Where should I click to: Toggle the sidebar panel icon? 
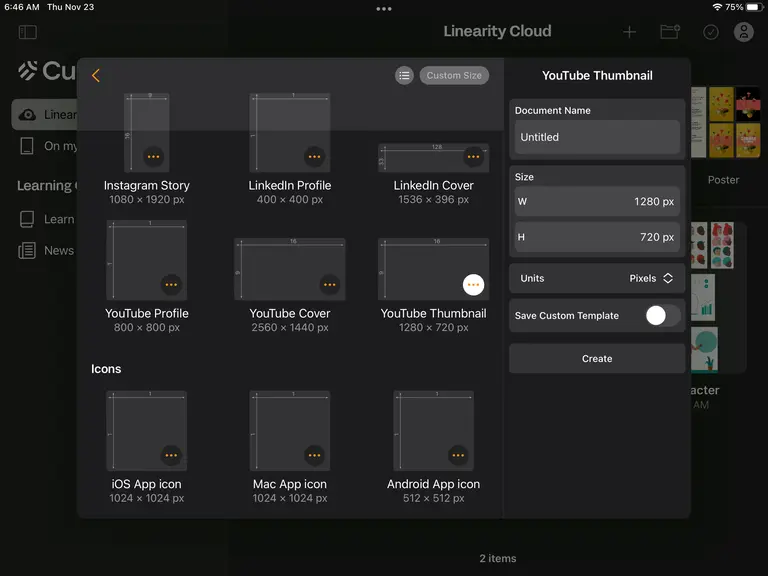[x=28, y=32]
